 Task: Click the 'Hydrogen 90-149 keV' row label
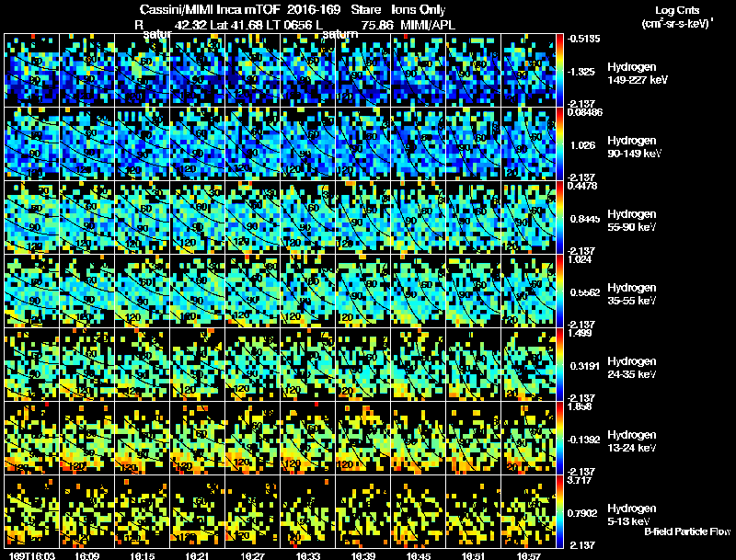click(635, 147)
